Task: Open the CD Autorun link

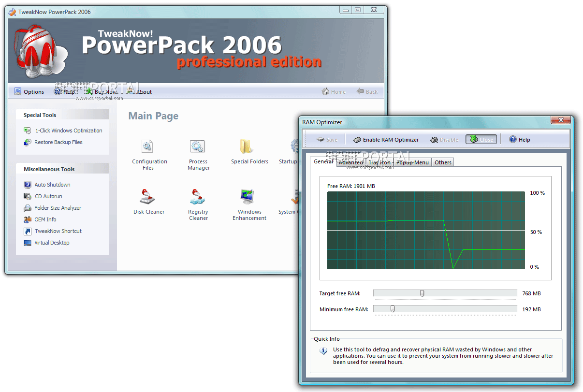Action: (48, 196)
